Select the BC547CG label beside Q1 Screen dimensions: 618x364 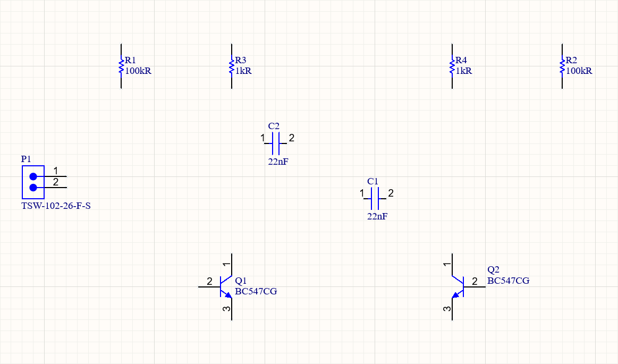(256, 292)
